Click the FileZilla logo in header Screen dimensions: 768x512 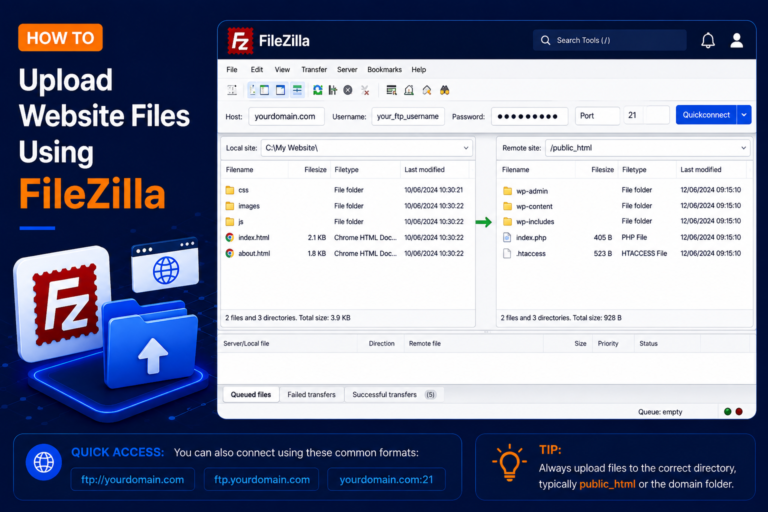click(x=240, y=41)
